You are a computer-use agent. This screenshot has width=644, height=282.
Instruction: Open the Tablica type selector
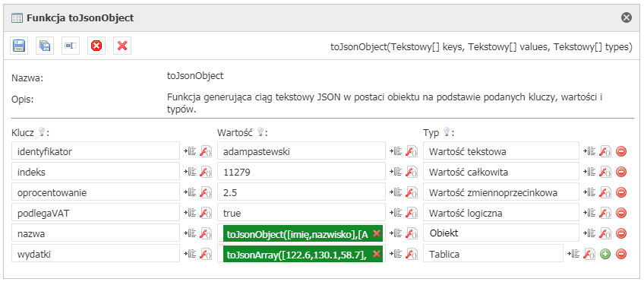[x=494, y=253]
